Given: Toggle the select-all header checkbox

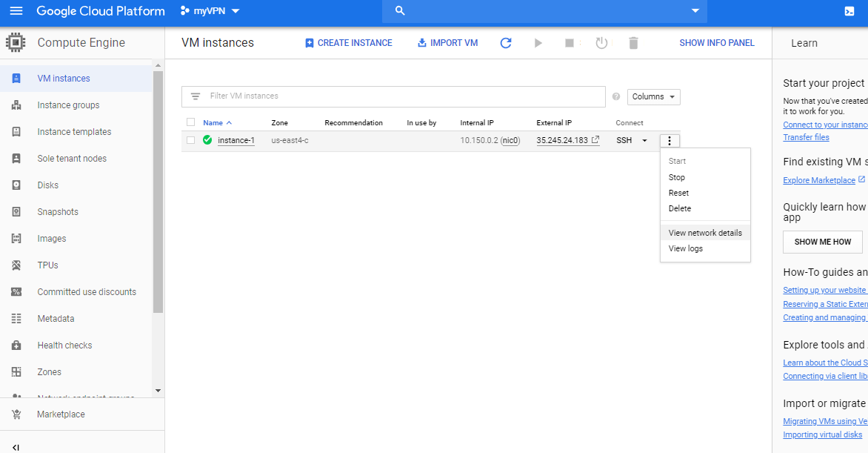Looking at the screenshot, I should (x=191, y=122).
